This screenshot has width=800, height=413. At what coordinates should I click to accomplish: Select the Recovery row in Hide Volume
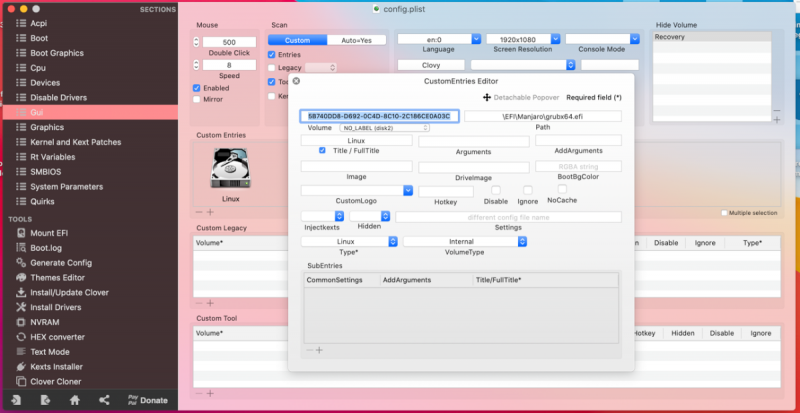(712, 37)
